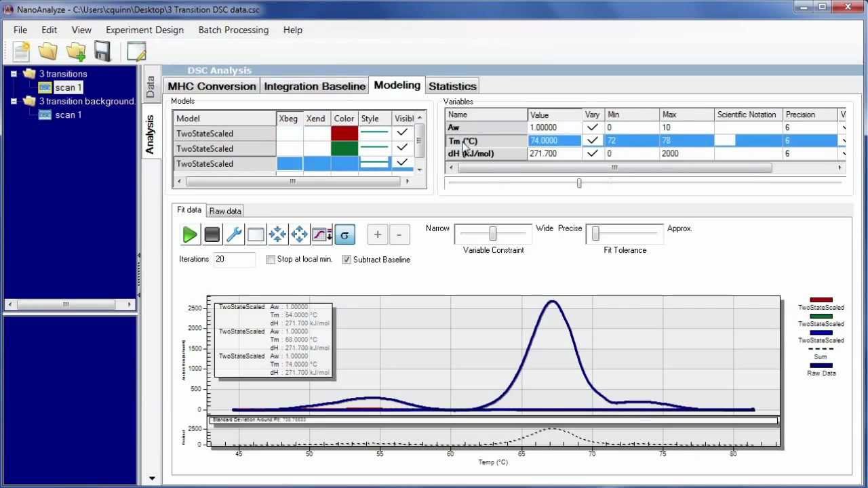
Task: Enable Stop at local min
Action: tap(271, 260)
